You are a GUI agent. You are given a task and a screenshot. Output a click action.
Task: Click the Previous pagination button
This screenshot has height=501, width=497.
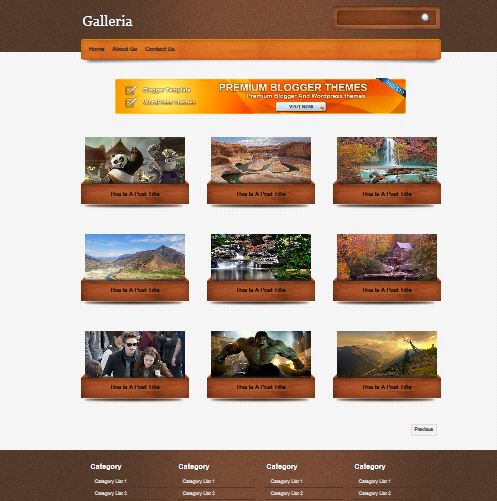(424, 429)
